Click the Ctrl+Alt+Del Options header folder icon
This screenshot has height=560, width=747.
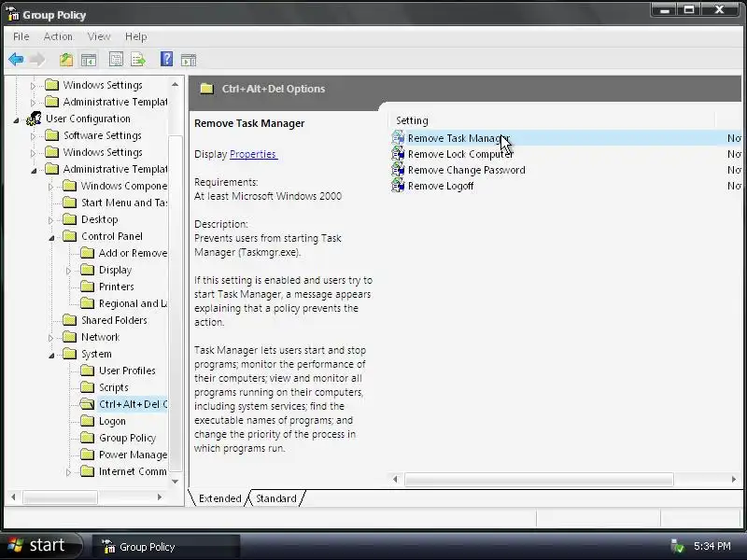[x=206, y=89]
